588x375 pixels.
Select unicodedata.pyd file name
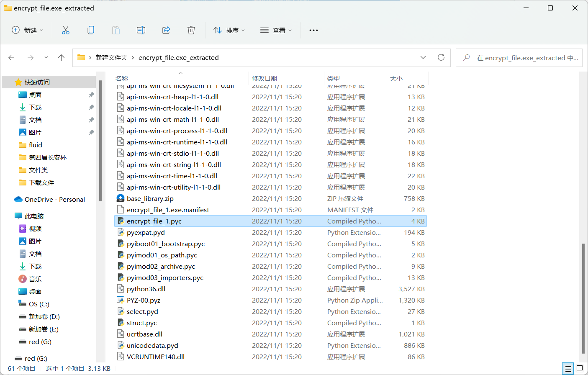(152, 345)
